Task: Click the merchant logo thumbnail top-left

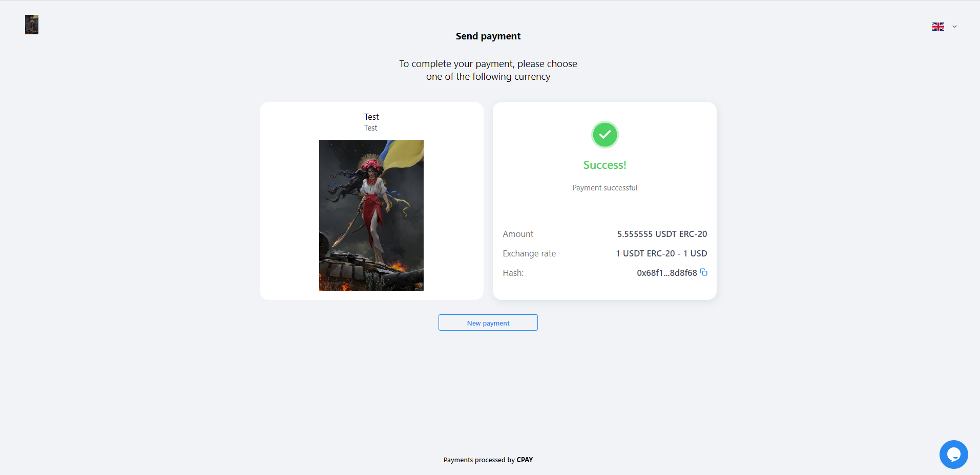Action: click(x=32, y=25)
